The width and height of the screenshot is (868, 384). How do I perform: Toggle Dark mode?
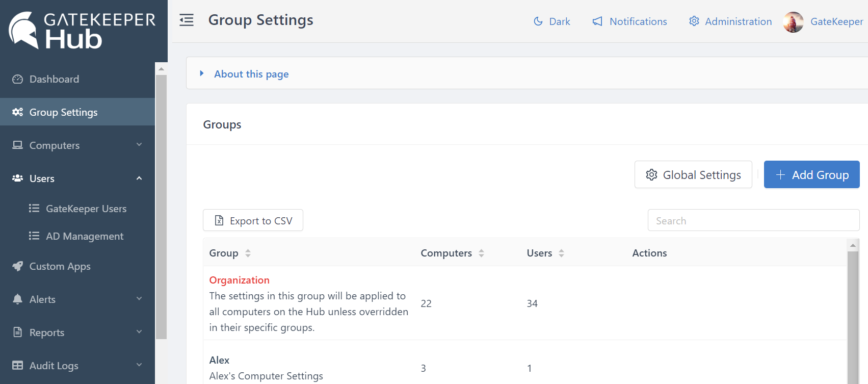coord(552,21)
